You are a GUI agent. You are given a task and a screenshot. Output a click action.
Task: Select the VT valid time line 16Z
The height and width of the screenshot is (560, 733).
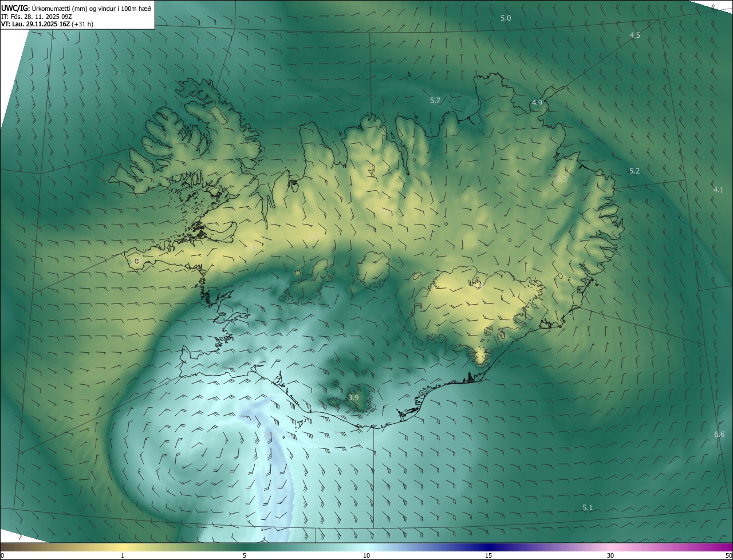(x=47, y=25)
